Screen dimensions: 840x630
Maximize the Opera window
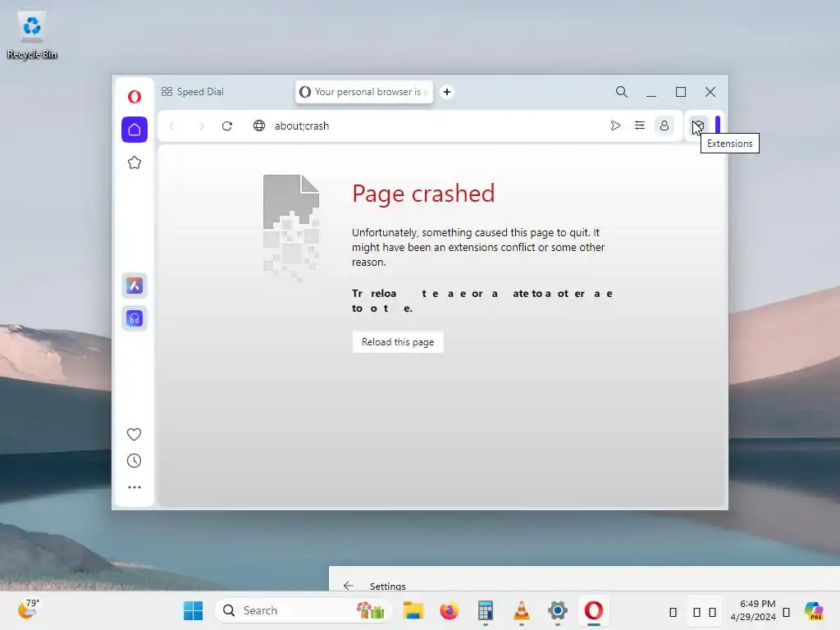pos(681,92)
